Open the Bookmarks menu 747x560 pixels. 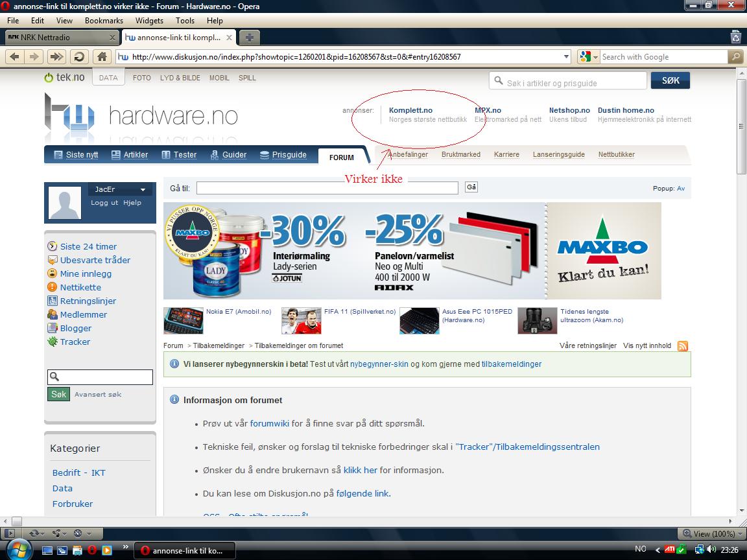[x=104, y=21]
